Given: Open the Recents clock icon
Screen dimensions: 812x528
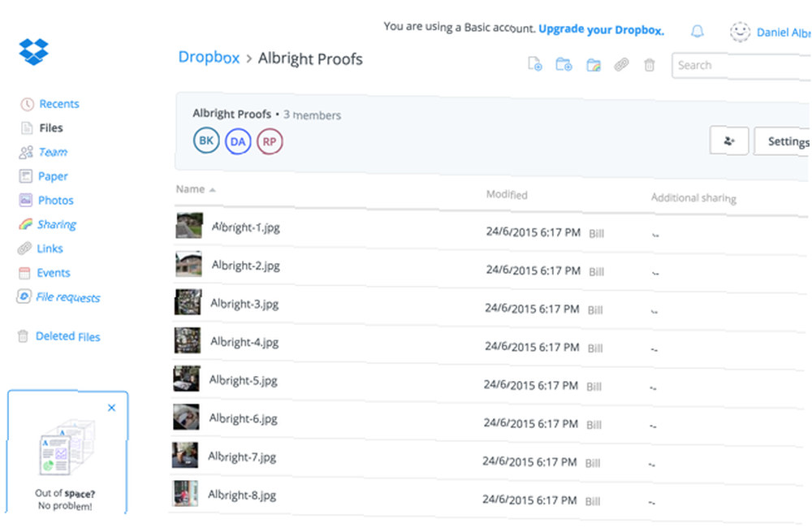Looking at the screenshot, I should click(x=27, y=104).
